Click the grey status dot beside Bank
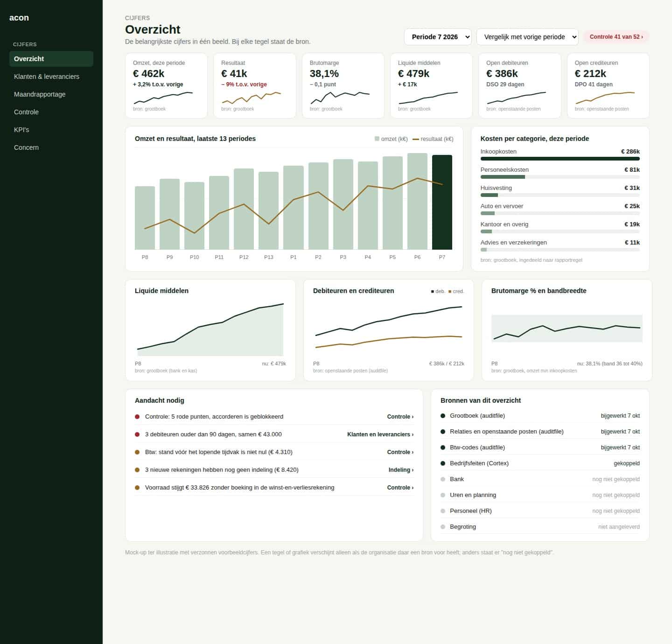672x644 pixels. (x=443, y=479)
